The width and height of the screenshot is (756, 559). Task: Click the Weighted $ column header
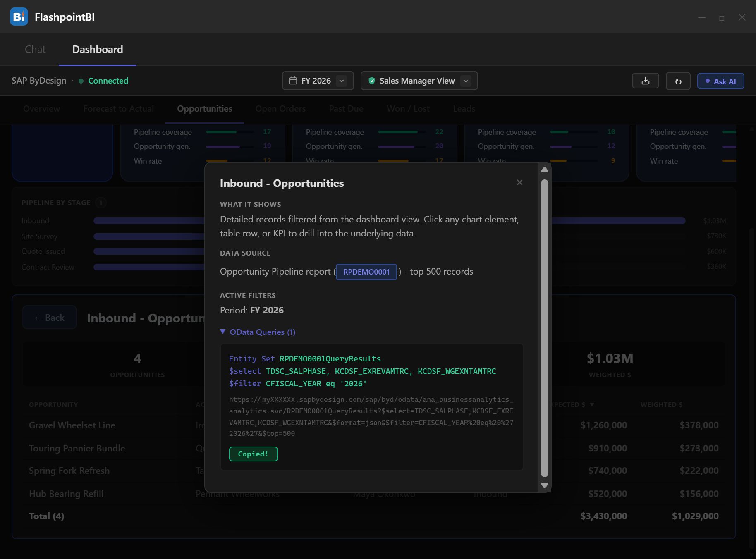[x=661, y=404]
